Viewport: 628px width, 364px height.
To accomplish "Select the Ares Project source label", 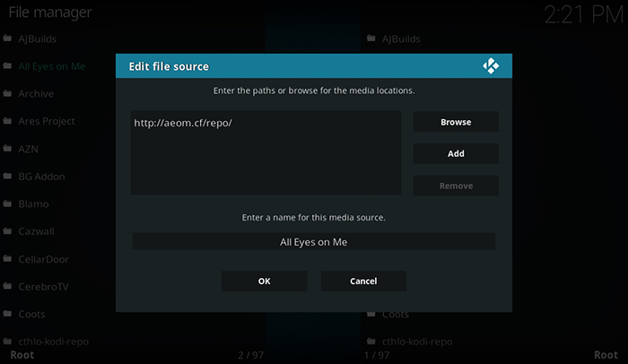I will pyautogui.click(x=47, y=121).
